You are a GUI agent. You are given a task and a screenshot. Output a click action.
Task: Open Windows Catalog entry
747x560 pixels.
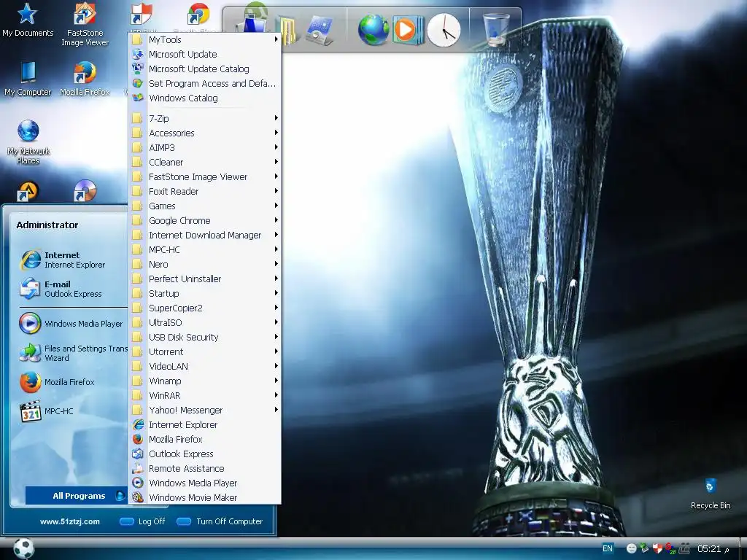205,98
